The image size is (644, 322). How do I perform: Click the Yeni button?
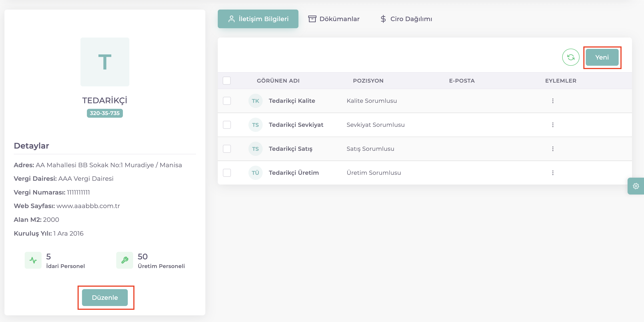point(602,58)
